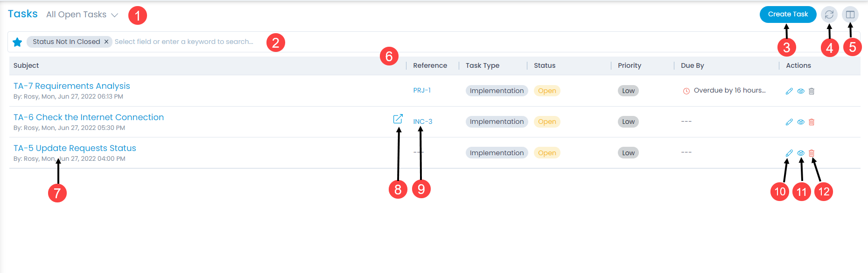Remove the Status Not In Closed filter
The image size is (868, 273).
pyautogui.click(x=106, y=42)
